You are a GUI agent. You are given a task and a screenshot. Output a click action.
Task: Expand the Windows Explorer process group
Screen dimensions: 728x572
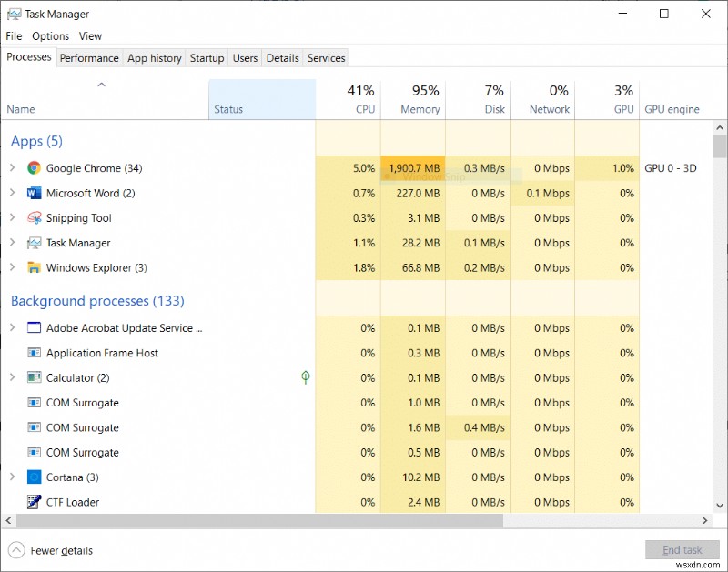[x=12, y=267]
